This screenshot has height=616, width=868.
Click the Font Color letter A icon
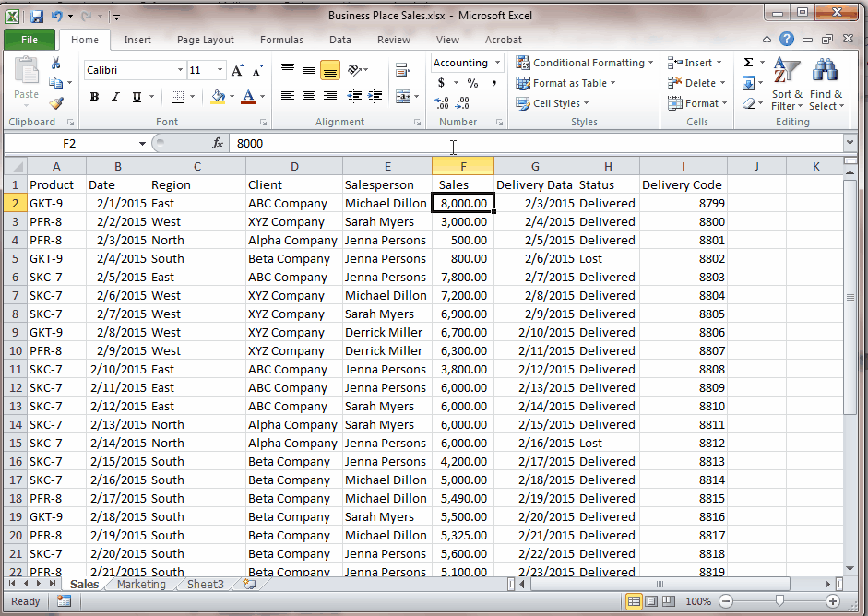248,97
